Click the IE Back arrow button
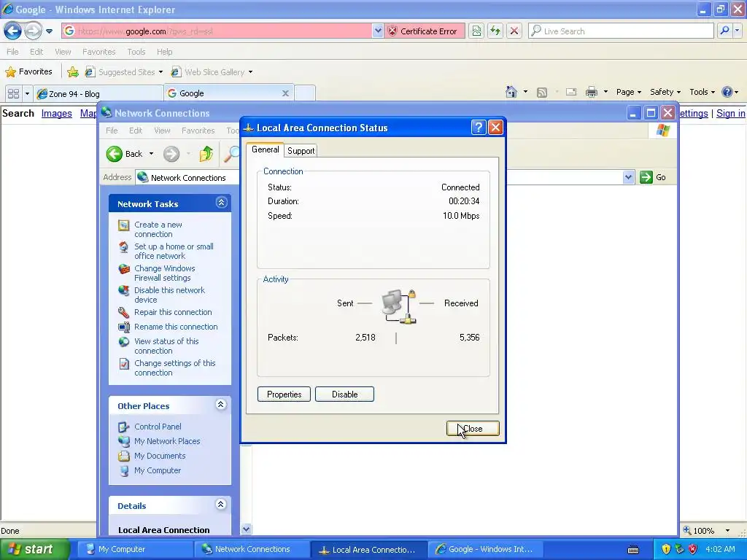 pos(13,31)
